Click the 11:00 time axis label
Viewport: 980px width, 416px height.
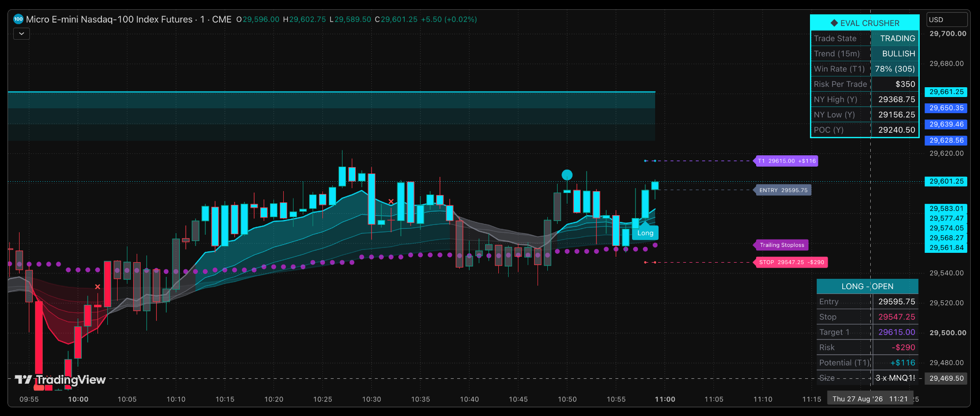[665, 399]
